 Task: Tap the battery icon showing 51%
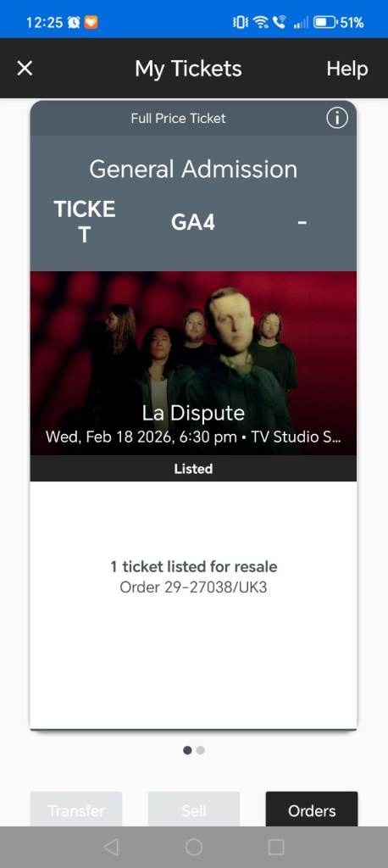point(325,23)
